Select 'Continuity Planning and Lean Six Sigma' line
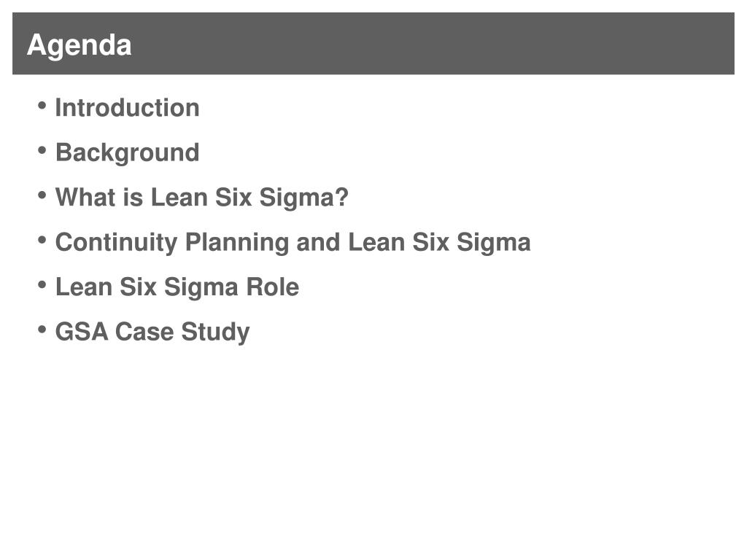 click(x=293, y=243)
